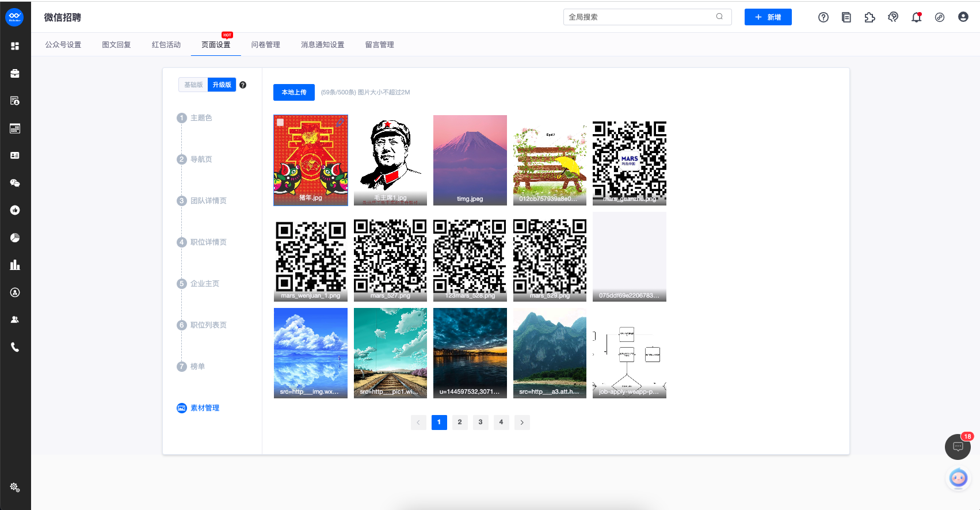This screenshot has height=510, width=980.
Task: Select the u=144597532 night lake thumbnail
Action: [x=470, y=353]
